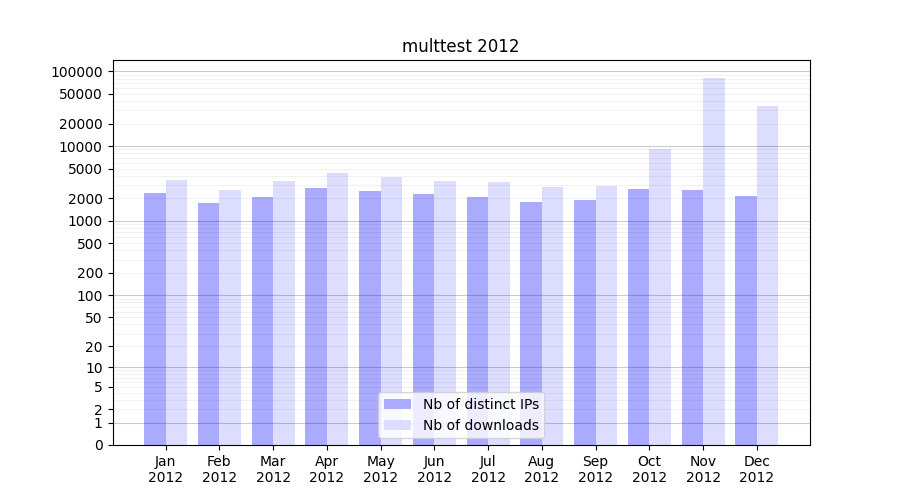Click the 100000 y-axis tick label
900x500 pixels.
click(x=77, y=72)
